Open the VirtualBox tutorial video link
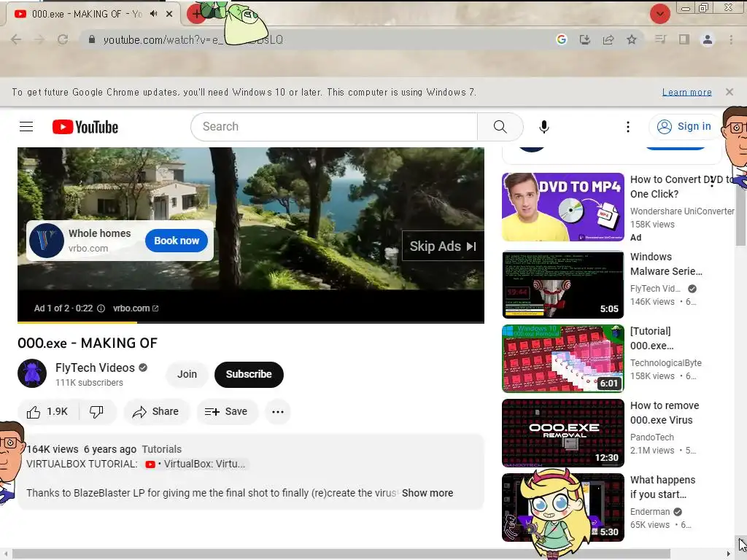 [196, 464]
